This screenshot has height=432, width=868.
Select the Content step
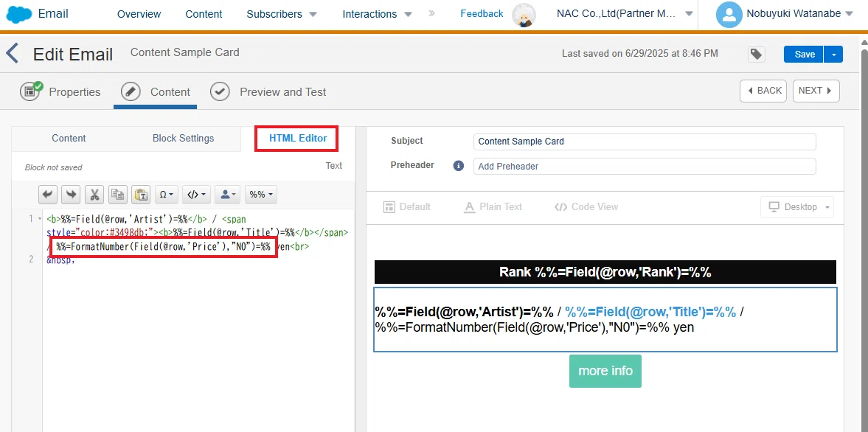pos(156,92)
